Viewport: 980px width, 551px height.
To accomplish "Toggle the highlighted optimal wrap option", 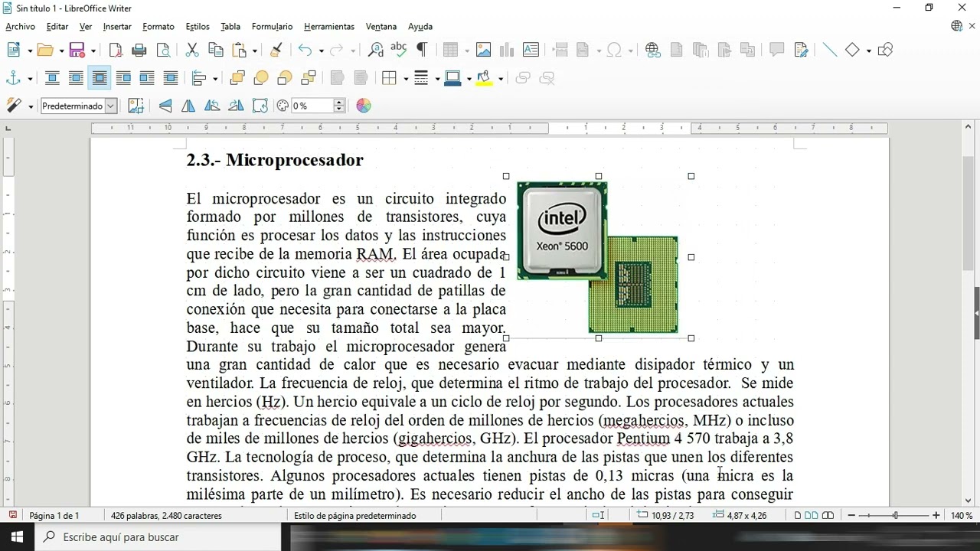I will pyautogui.click(x=100, y=78).
